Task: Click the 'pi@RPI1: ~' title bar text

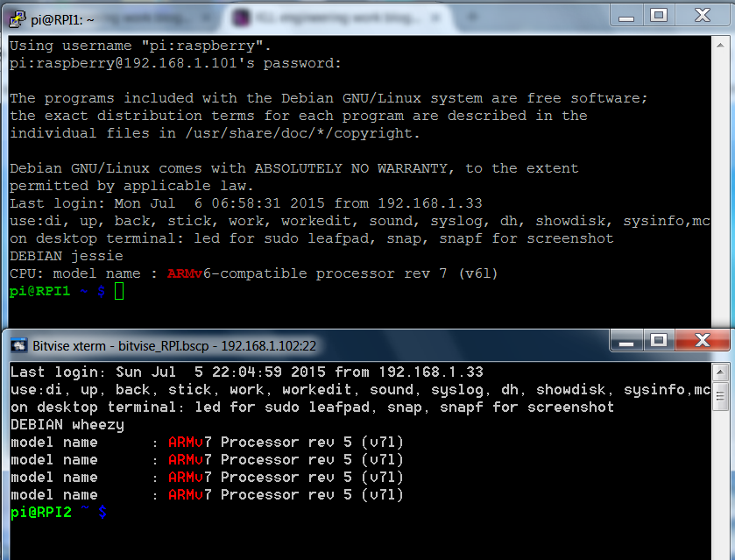Action: 63,16
